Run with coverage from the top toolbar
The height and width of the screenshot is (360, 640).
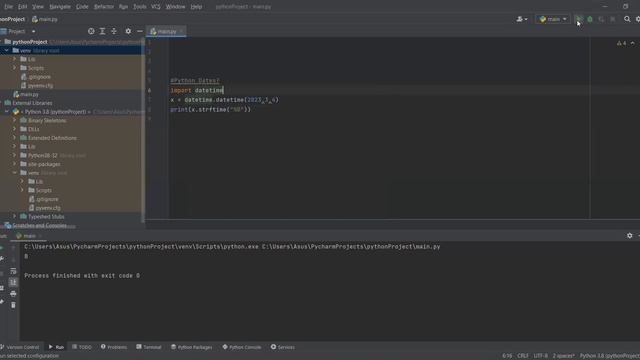coord(601,19)
